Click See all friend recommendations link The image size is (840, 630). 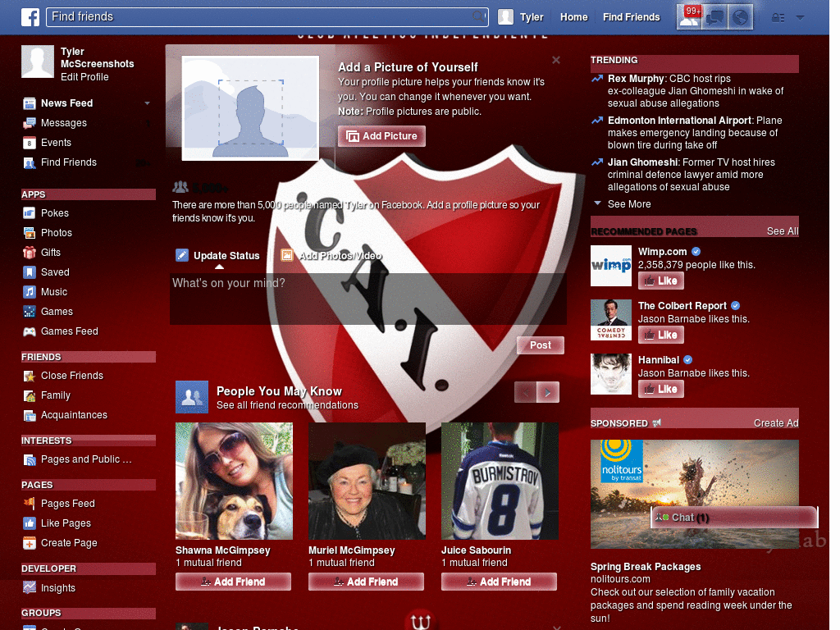click(x=287, y=405)
